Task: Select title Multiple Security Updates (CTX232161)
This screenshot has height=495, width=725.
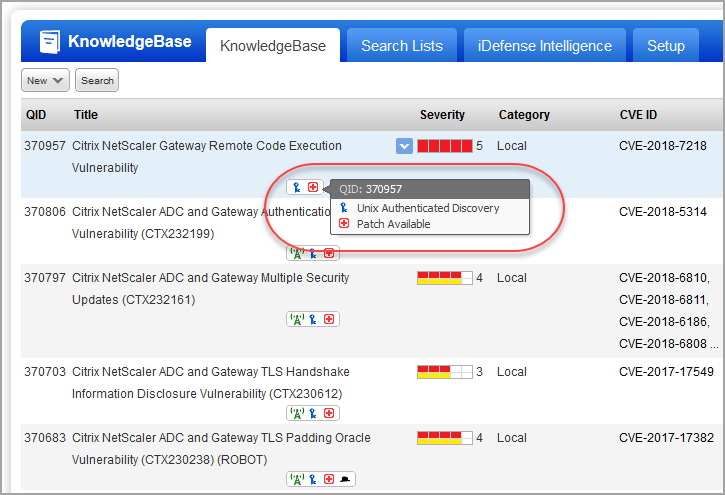Action: [x=210, y=289]
